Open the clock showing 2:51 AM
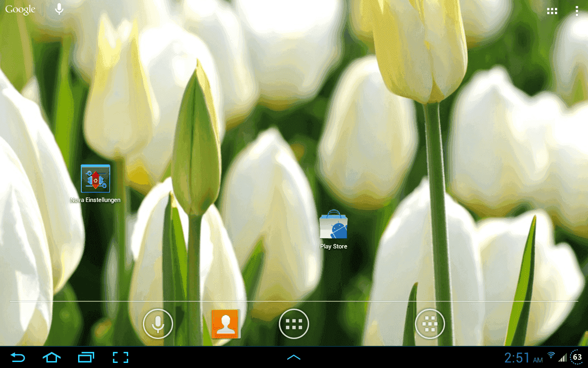 (523, 358)
